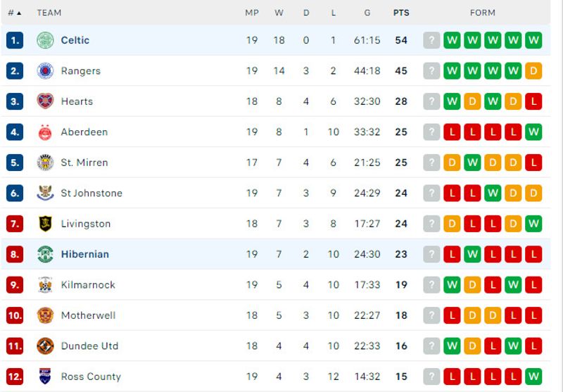
Task: Click the Dundee Utd crest icon
Action: click(x=45, y=346)
